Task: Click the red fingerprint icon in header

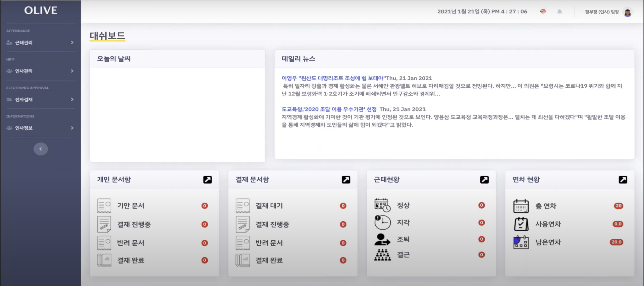Action: (x=543, y=12)
